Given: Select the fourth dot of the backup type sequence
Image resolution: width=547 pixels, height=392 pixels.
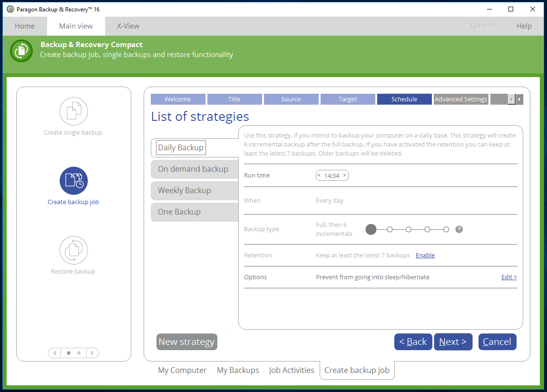Looking at the screenshot, I should (x=427, y=229).
